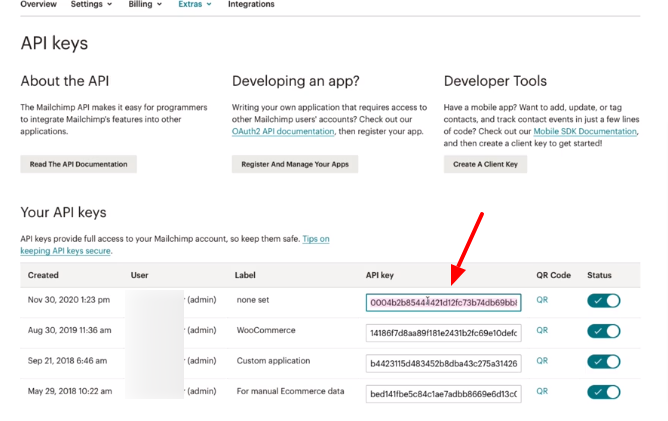Click 'For manual Ecommerce data' label
668x421 pixels.
[290, 391]
